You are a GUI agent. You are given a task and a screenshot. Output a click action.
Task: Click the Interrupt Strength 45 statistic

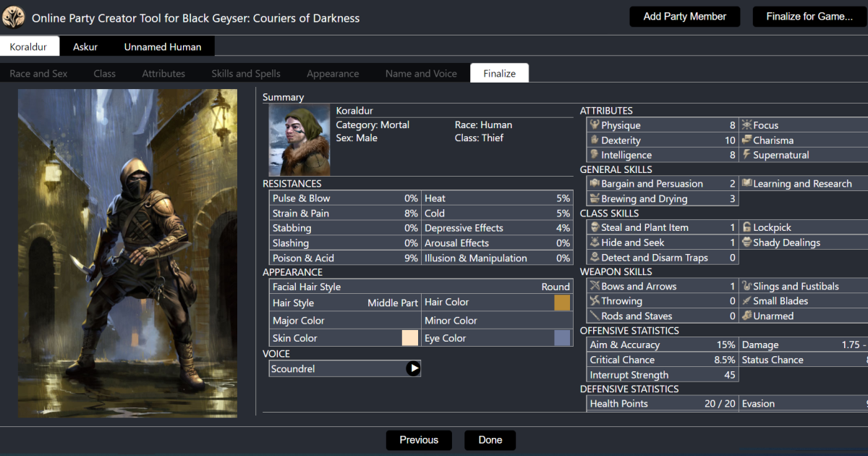663,375
